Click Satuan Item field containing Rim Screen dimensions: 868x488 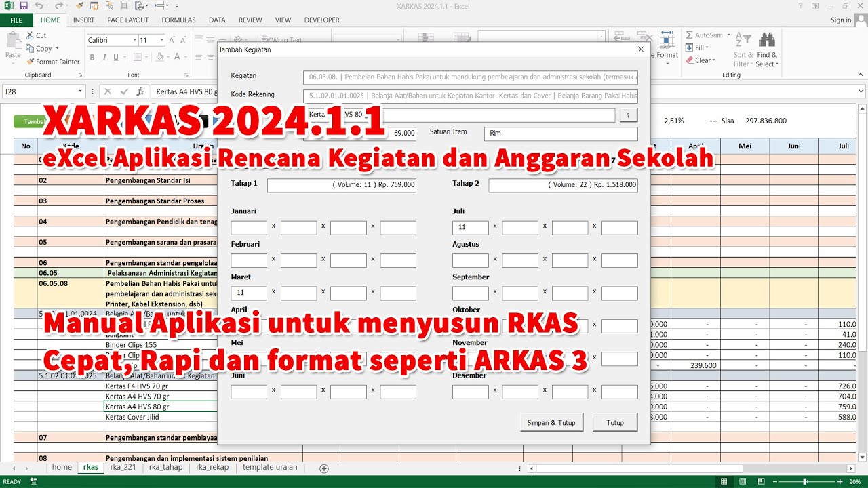pos(561,134)
